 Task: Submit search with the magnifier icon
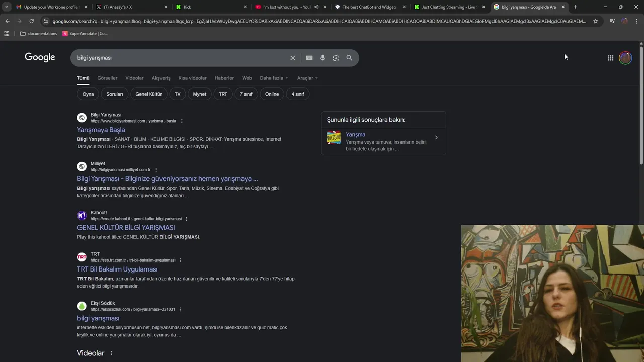[349, 58]
